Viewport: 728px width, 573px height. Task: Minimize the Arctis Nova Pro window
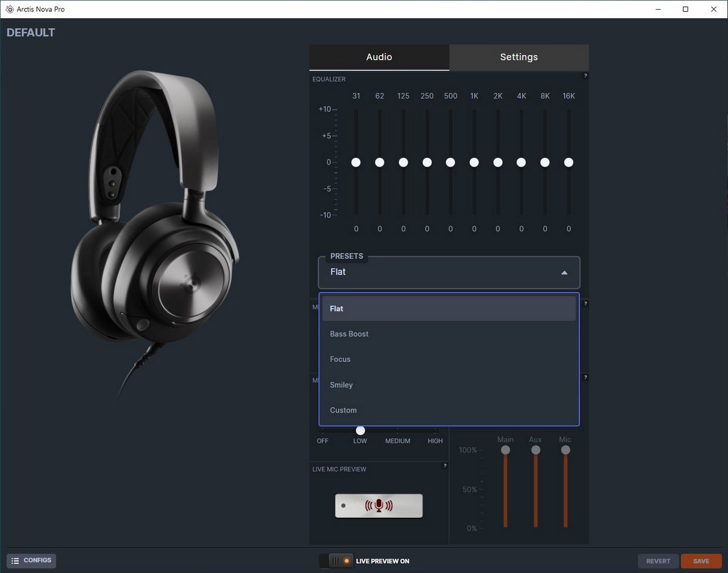(x=658, y=9)
